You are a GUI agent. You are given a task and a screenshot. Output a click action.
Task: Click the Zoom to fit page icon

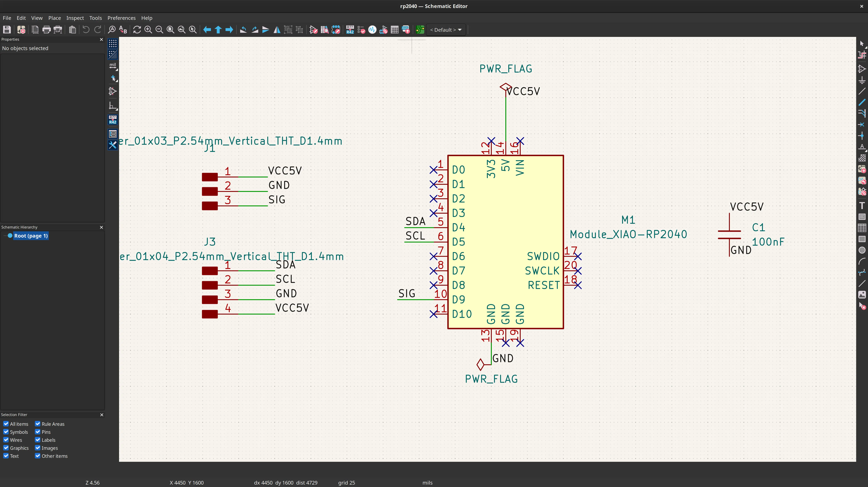click(x=171, y=30)
